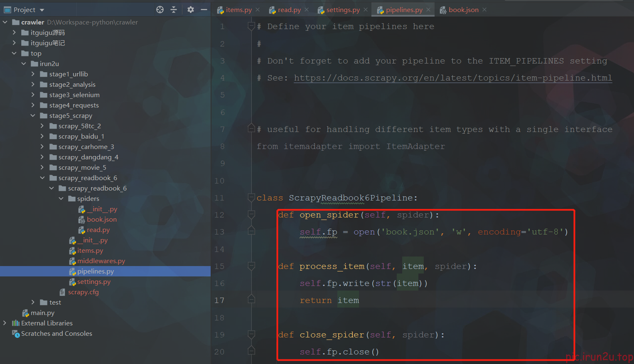634x364 pixels.
Task: Click the Collapse All icon in Project panel
Action: [174, 10]
